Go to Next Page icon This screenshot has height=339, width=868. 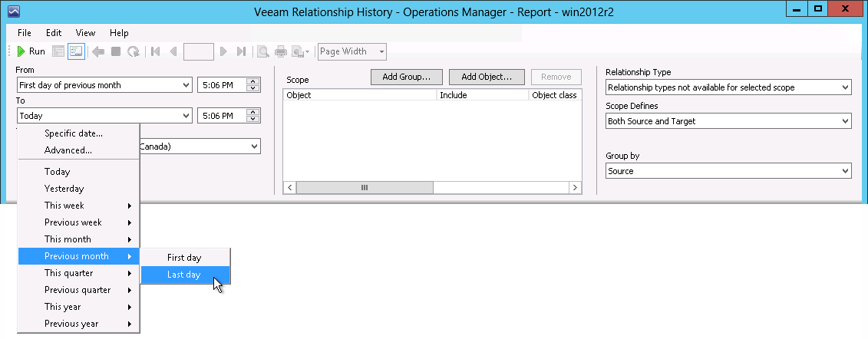[223, 51]
